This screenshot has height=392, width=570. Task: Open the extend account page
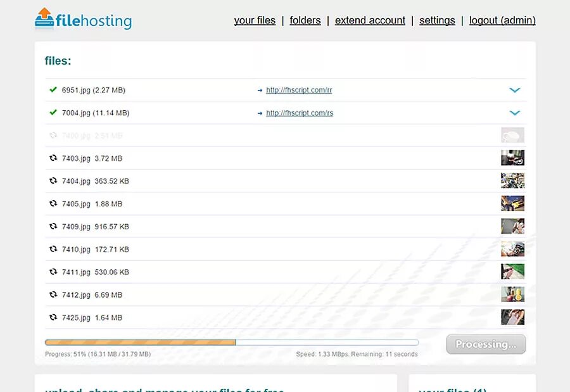click(x=370, y=20)
